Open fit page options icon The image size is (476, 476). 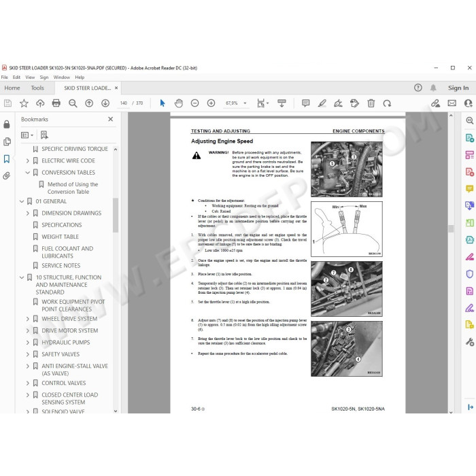point(261,103)
